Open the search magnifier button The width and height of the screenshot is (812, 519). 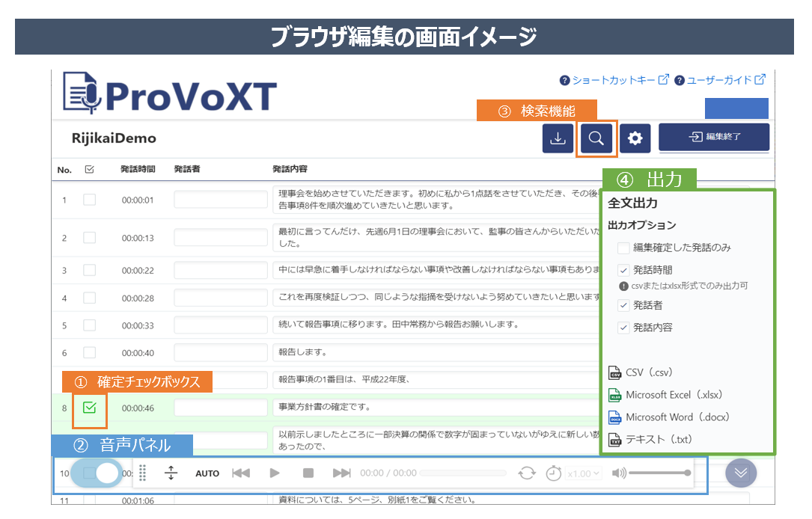point(596,138)
